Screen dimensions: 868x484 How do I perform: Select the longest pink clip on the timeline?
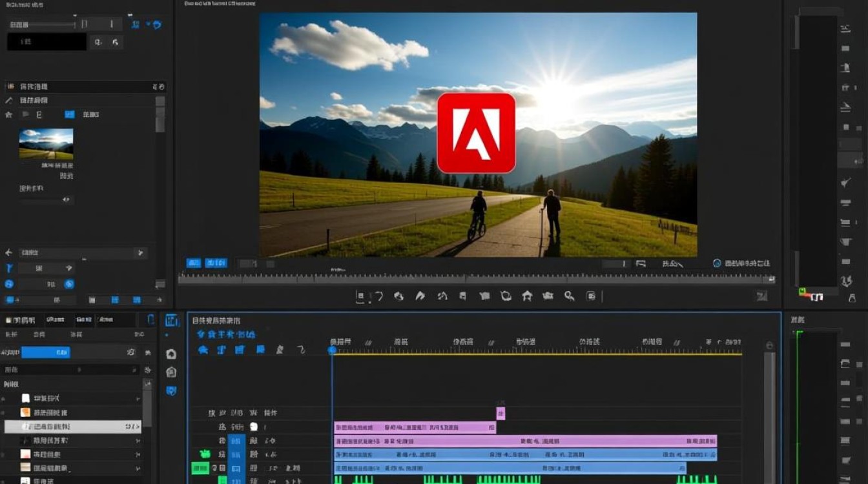click(x=525, y=441)
